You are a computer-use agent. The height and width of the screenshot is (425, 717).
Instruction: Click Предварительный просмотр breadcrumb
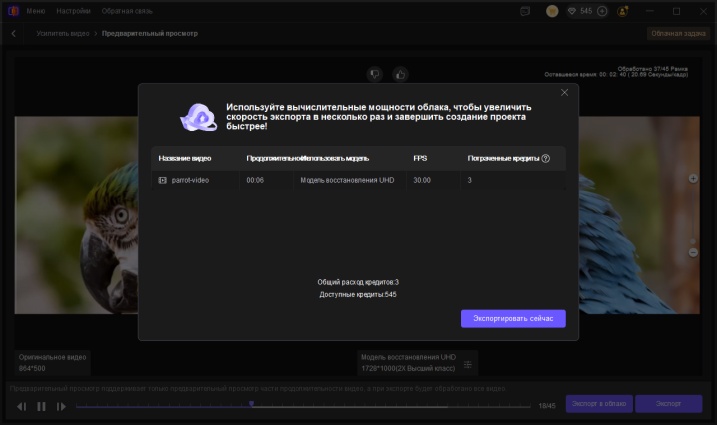[x=150, y=33]
